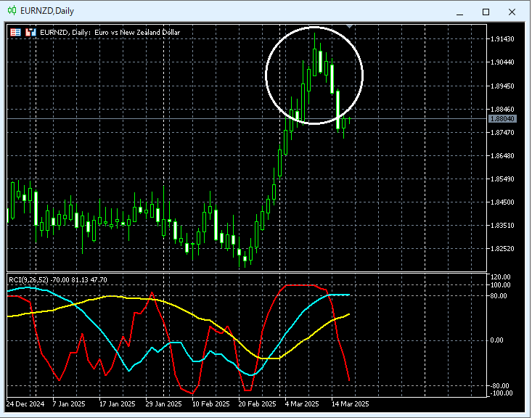Click the RCI(9,26,52) indicator label
This screenshot has width=532, height=418.
[x=57, y=280]
